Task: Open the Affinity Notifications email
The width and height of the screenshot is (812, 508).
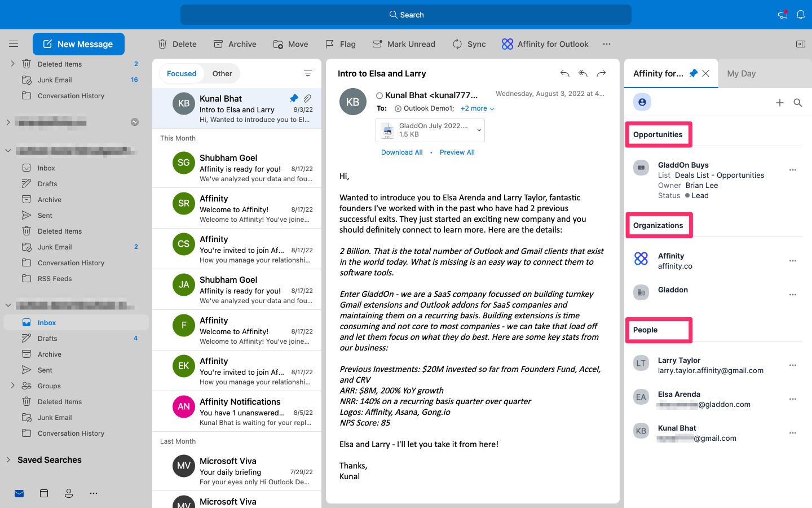Action: [x=237, y=411]
